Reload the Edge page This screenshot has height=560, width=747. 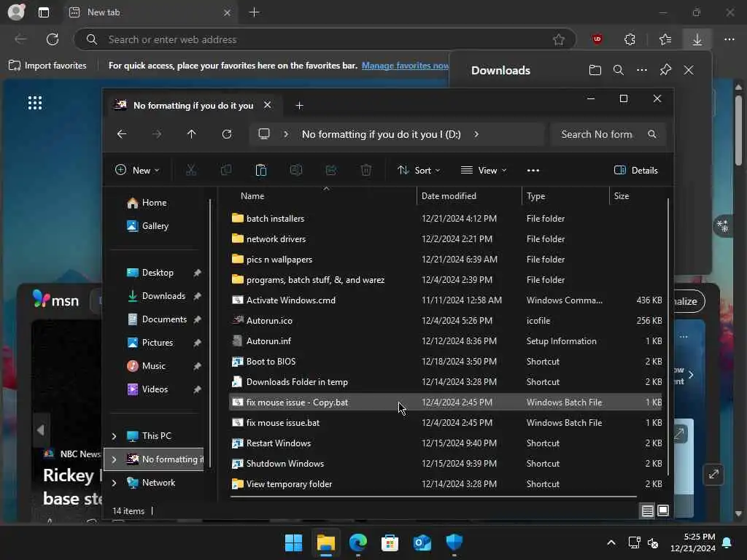[x=53, y=39]
